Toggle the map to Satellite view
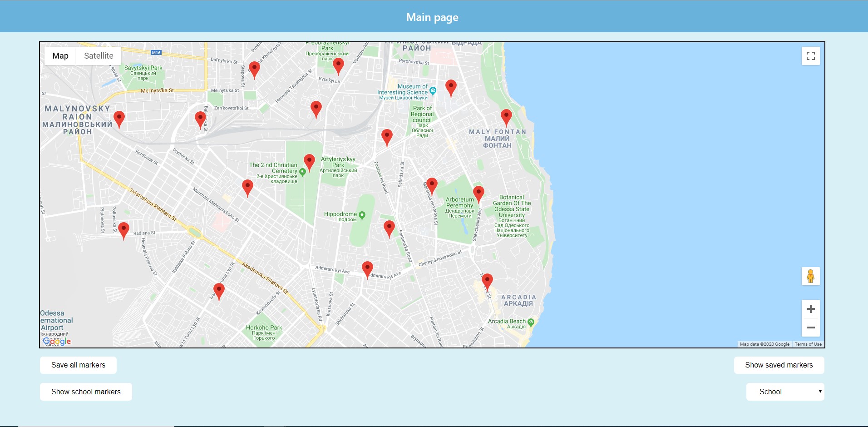This screenshot has width=868, height=427. point(98,55)
